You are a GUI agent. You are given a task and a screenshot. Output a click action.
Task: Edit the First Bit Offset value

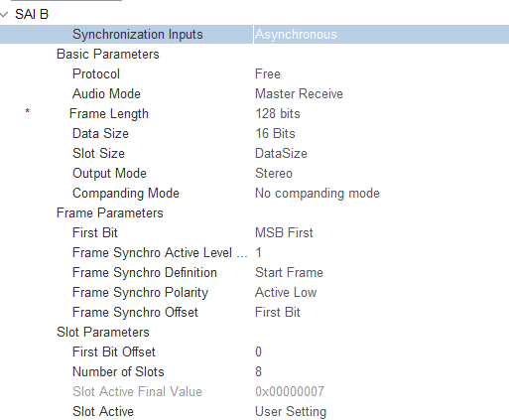[x=259, y=352]
